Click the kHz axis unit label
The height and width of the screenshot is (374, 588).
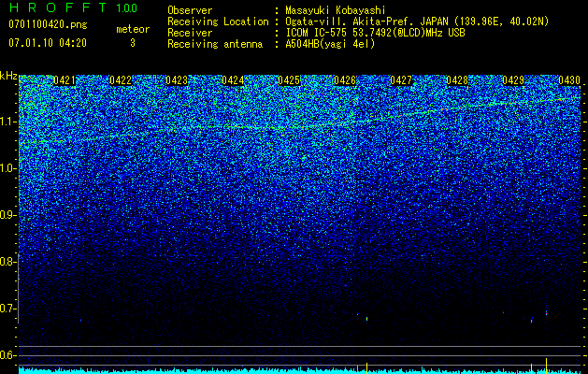pos(8,76)
